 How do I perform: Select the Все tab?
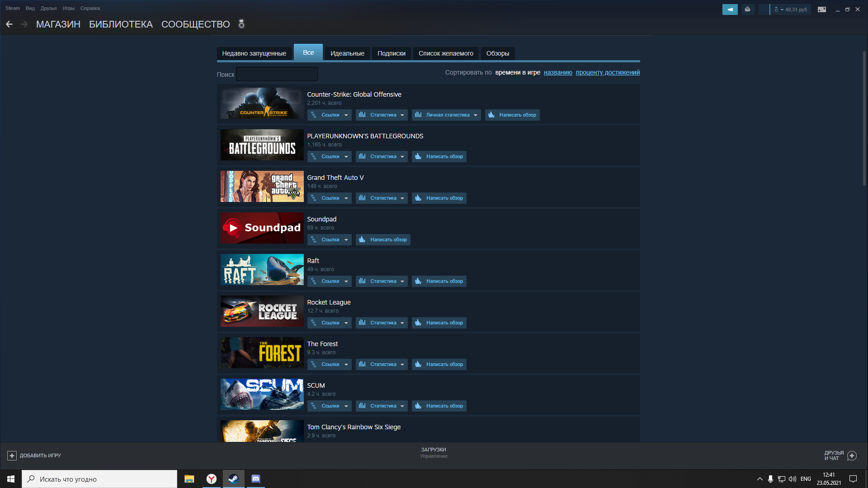coord(308,52)
